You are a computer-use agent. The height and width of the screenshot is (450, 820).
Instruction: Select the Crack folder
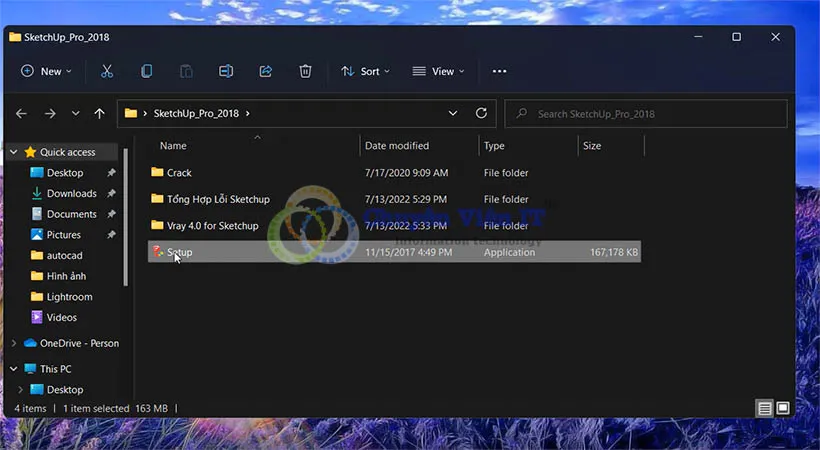[x=179, y=173]
